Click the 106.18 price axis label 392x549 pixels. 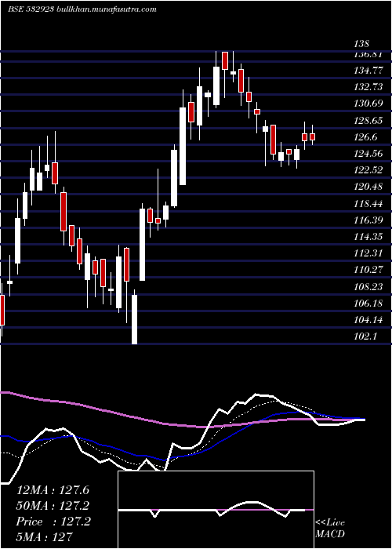point(368,304)
